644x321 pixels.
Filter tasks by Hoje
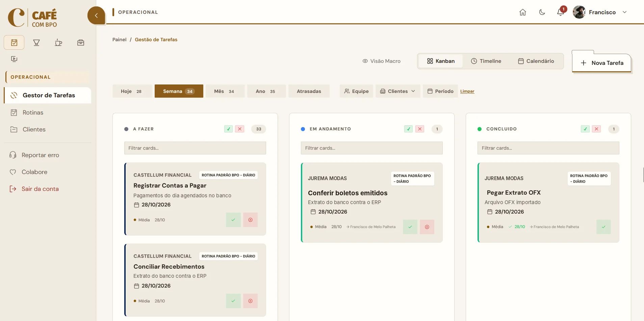pyautogui.click(x=132, y=91)
